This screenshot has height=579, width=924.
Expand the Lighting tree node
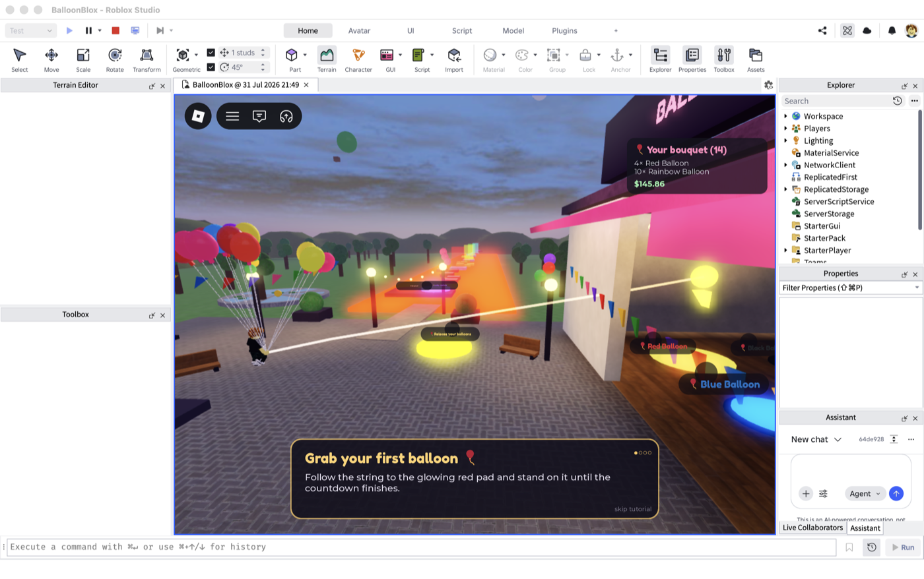coord(785,140)
